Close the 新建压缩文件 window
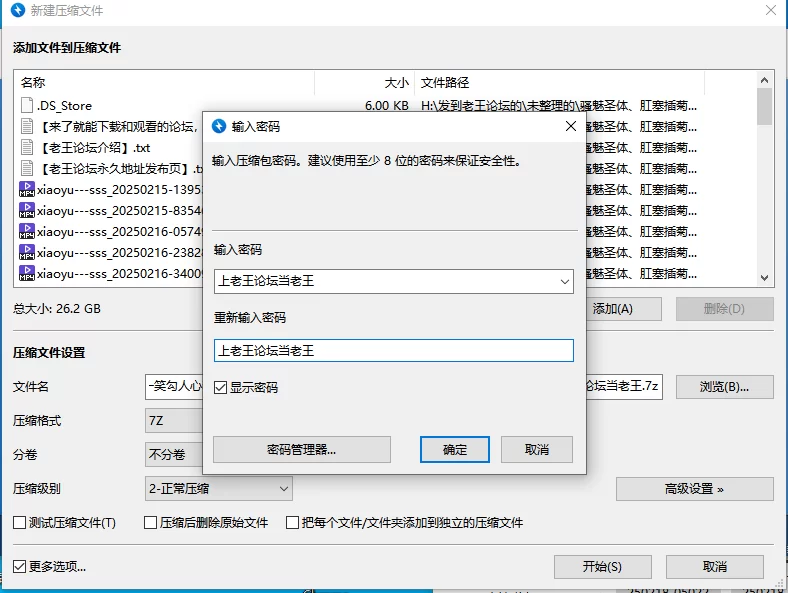Screen dimensions: 788x593 (770, 10)
